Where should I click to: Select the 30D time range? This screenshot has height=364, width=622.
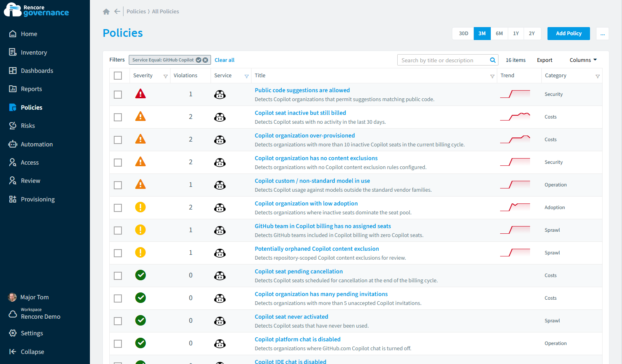[x=463, y=34]
